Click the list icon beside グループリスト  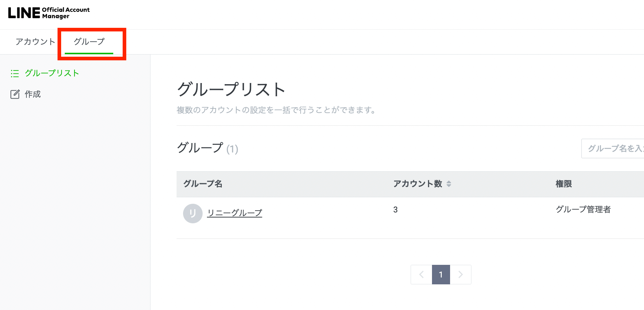pos(15,73)
